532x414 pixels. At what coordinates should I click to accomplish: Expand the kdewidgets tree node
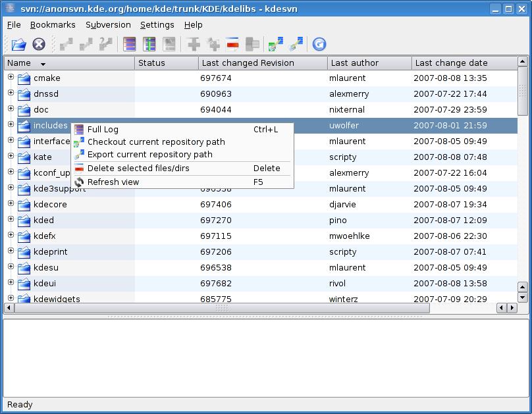point(11,298)
